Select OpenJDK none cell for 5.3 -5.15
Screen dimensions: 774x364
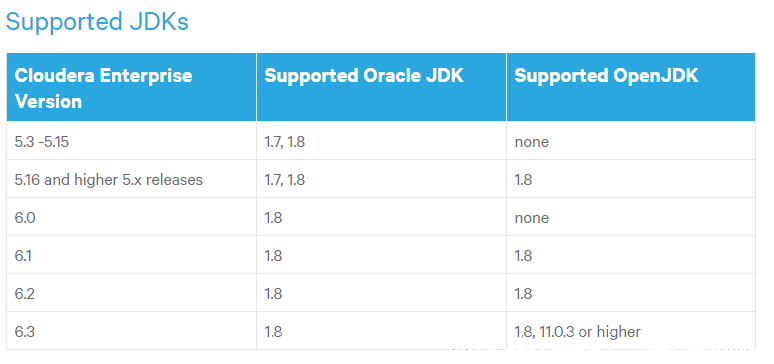coord(631,141)
